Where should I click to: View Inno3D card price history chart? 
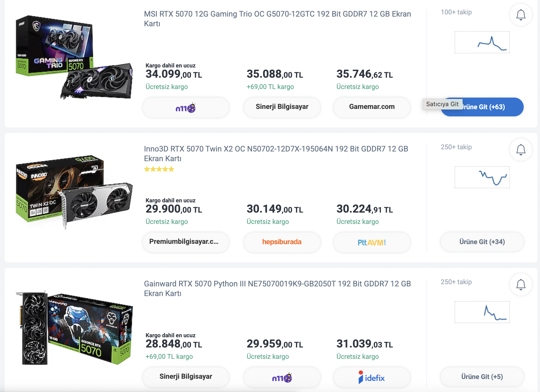482,177
